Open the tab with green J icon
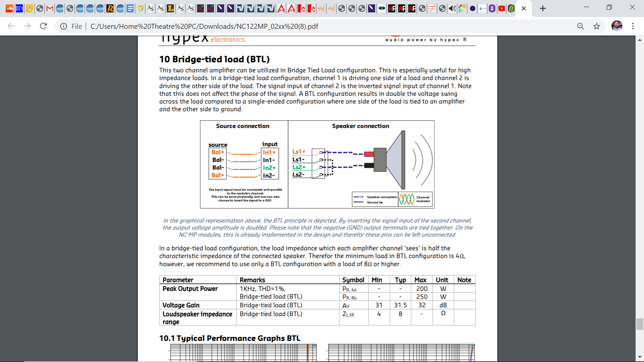The image size is (644, 362). [x=511, y=9]
